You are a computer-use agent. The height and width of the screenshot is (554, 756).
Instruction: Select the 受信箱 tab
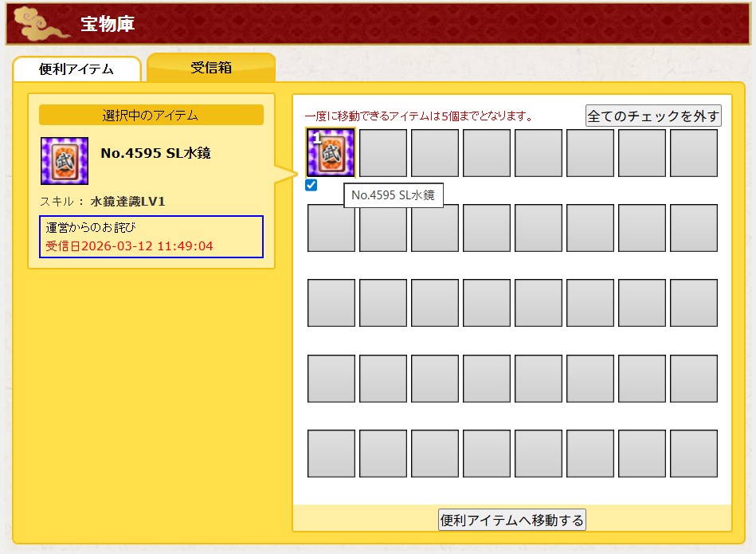point(211,68)
